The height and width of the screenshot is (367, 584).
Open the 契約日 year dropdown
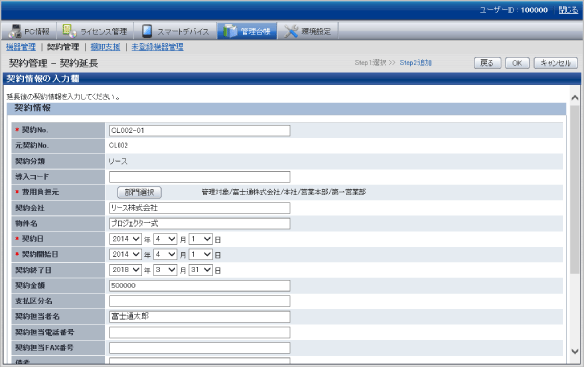pos(125,239)
